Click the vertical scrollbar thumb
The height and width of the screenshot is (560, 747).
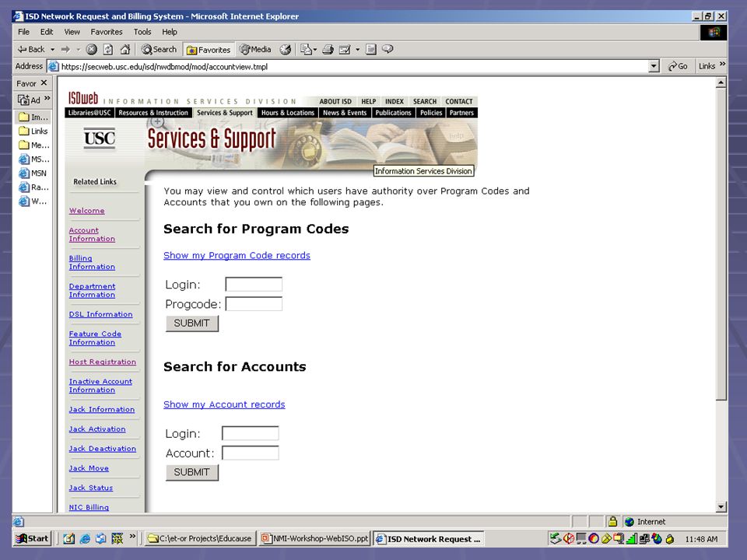[x=721, y=243]
